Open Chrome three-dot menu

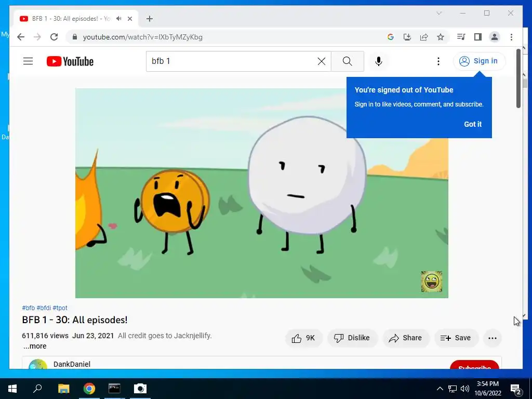[x=511, y=37]
